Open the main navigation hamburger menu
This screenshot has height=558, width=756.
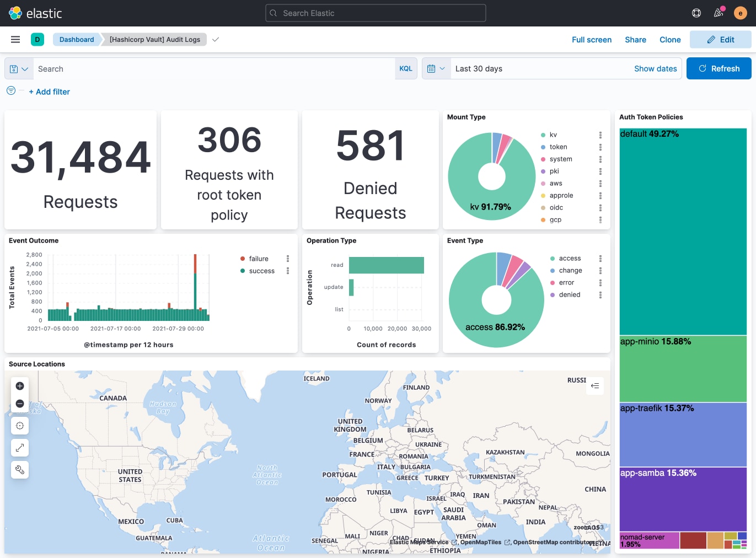[x=15, y=39]
